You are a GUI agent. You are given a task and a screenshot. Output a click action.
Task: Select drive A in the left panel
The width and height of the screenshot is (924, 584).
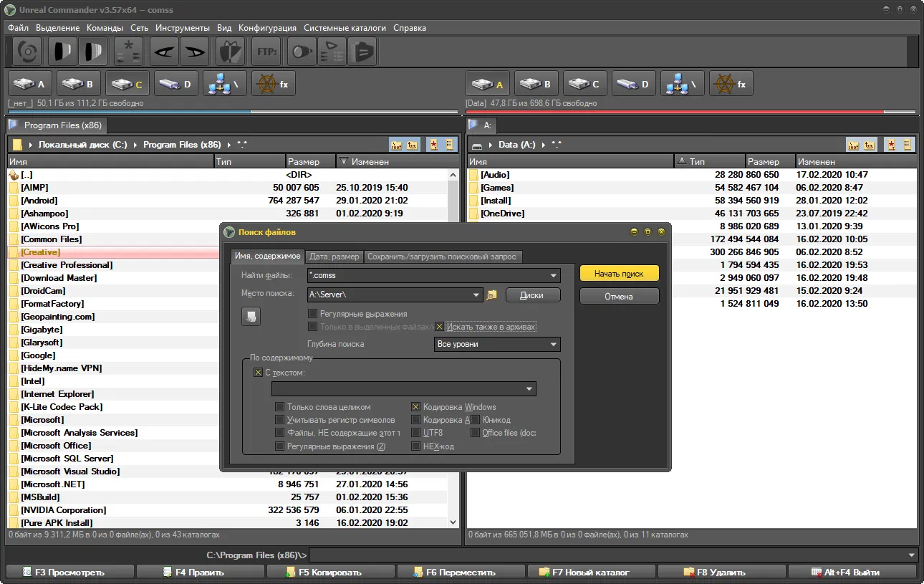(31, 84)
